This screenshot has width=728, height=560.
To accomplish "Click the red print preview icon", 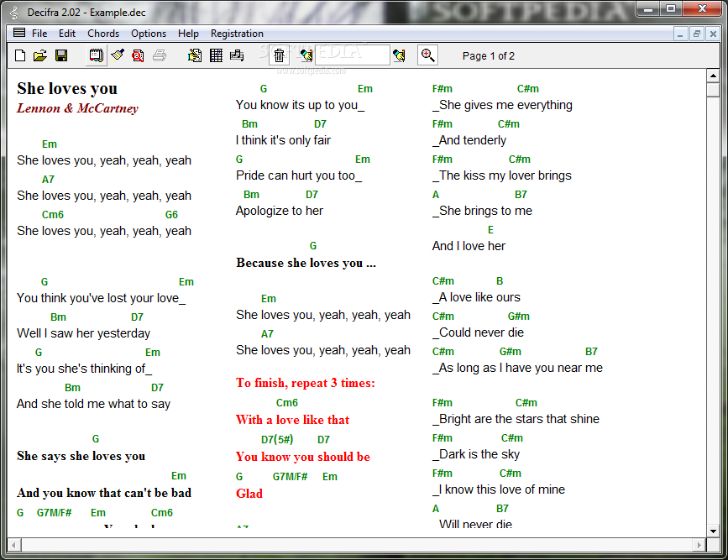I will 138,55.
